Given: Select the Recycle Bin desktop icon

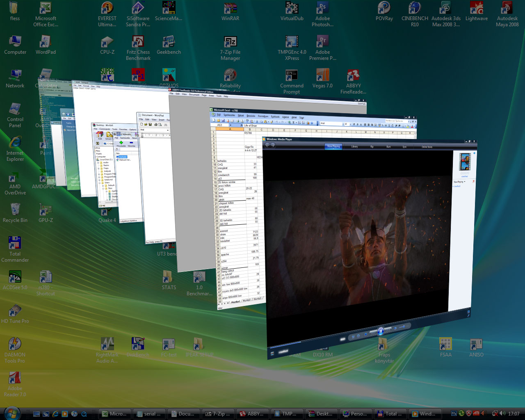Looking at the screenshot, I should (x=15, y=213).
